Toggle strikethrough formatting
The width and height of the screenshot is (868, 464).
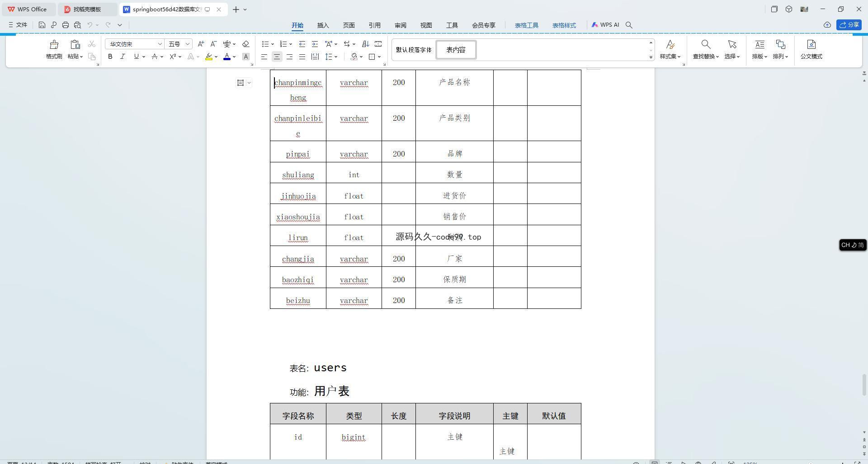tap(155, 57)
